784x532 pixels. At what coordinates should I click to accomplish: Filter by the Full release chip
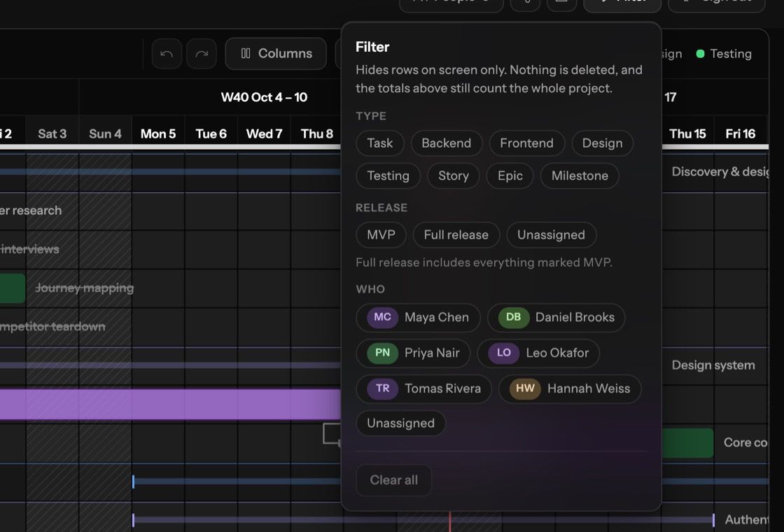[456, 234]
